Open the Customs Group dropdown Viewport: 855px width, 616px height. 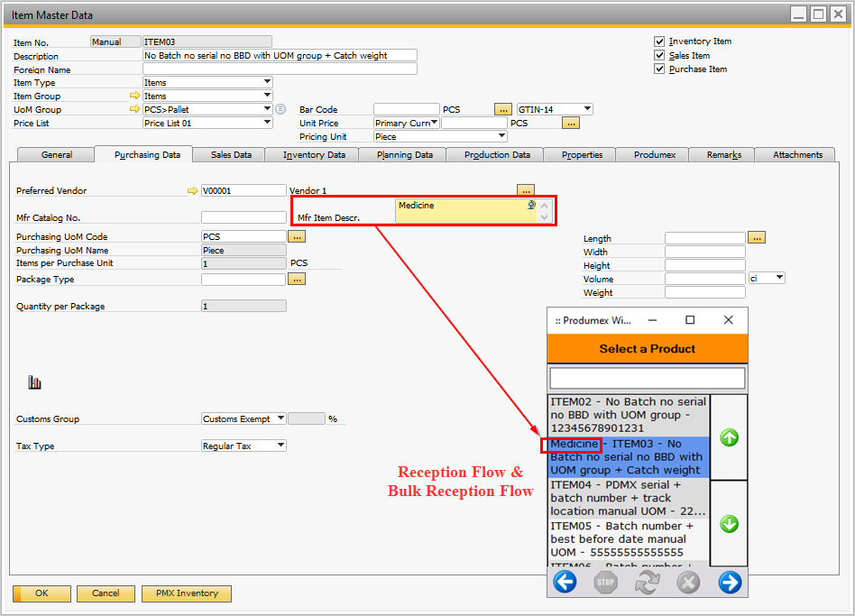click(x=280, y=418)
